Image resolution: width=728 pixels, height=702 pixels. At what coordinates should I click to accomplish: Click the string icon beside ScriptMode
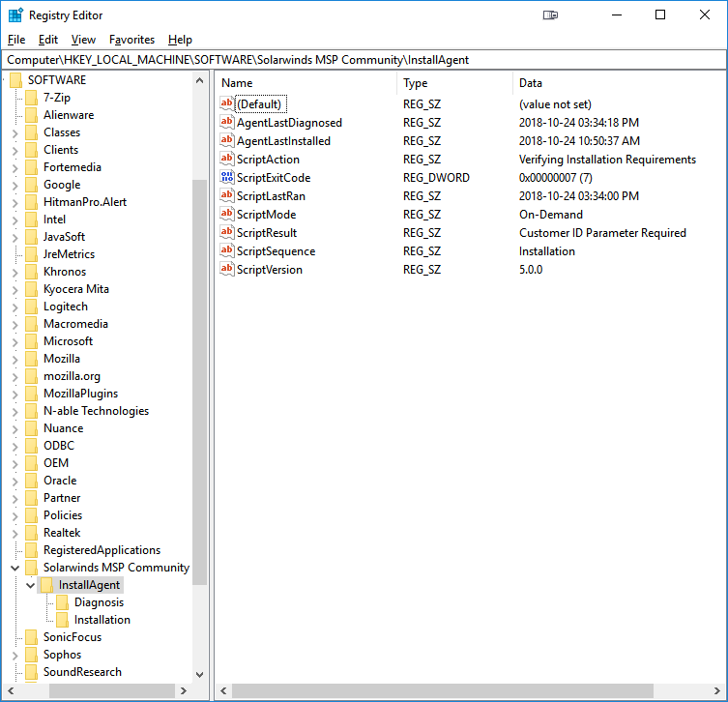[226, 214]
